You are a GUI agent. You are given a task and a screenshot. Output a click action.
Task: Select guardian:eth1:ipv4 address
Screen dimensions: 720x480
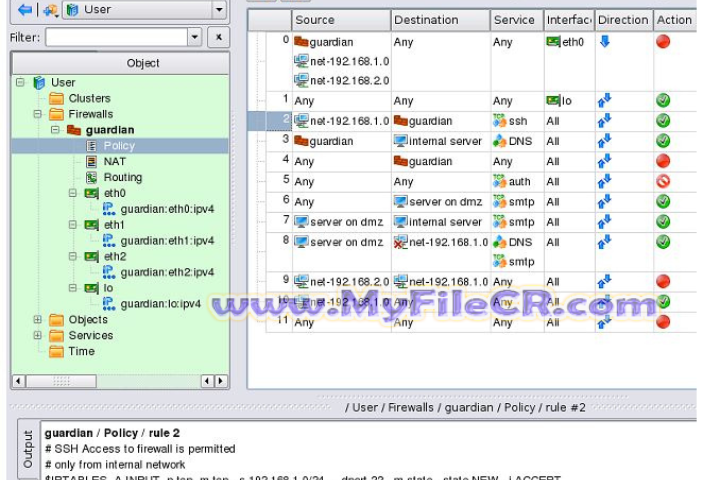[x=167, y=241]
